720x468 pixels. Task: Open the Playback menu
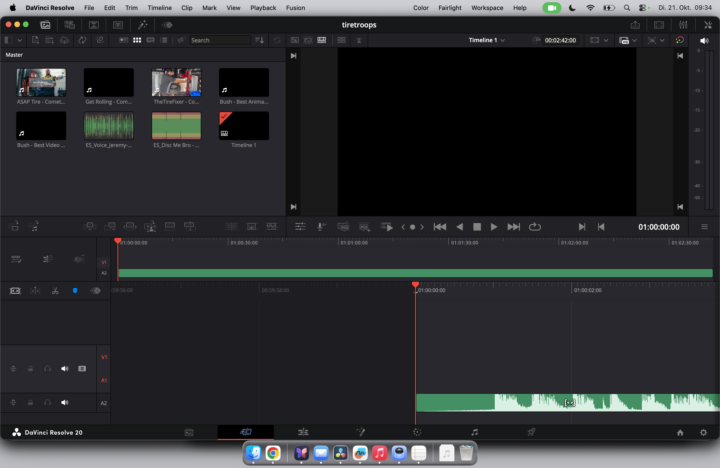click(x=263, y=8)
